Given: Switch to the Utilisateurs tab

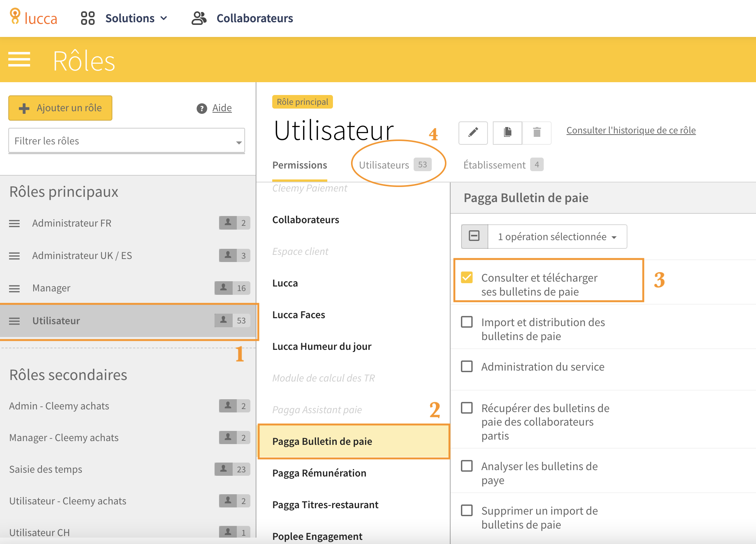Looking at the screenshot, I should pos(395,165).
